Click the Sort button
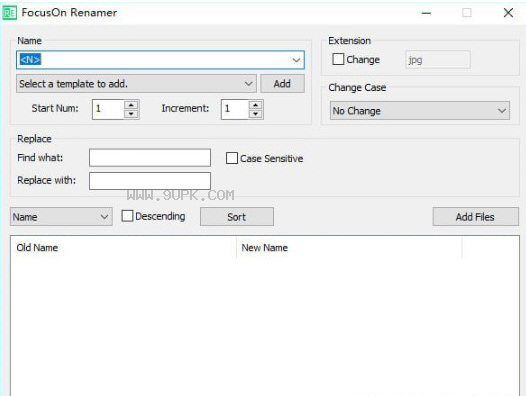The width and height of the screenshot is (526, 396). [237, 216]
